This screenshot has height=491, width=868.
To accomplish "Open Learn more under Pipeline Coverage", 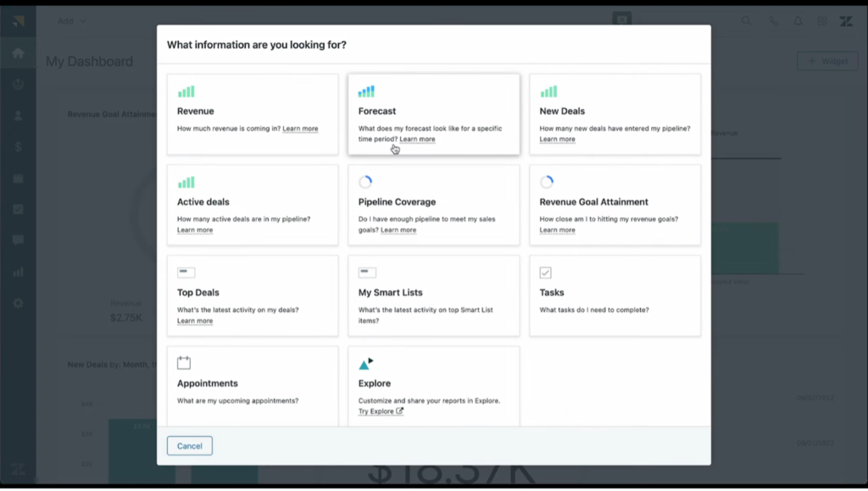I will click(x=398, y=229).
